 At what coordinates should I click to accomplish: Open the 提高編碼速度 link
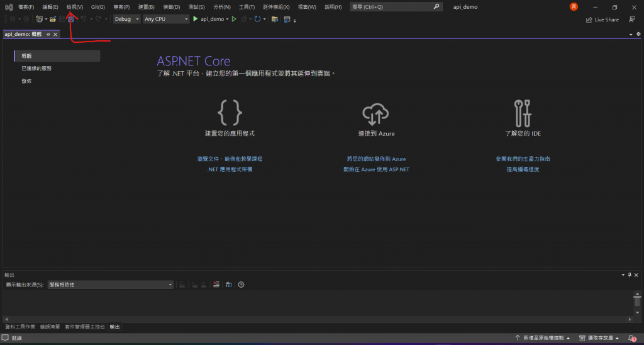click(x=523, y=169)
